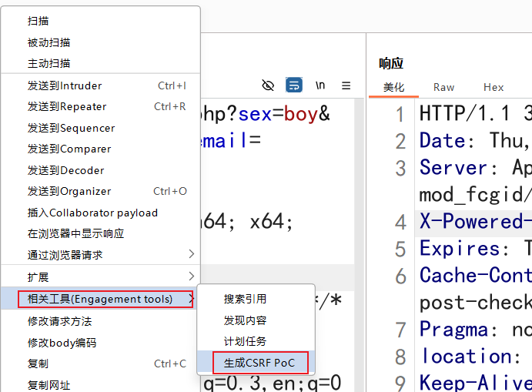Select 发送到Sequencer option

100,129
